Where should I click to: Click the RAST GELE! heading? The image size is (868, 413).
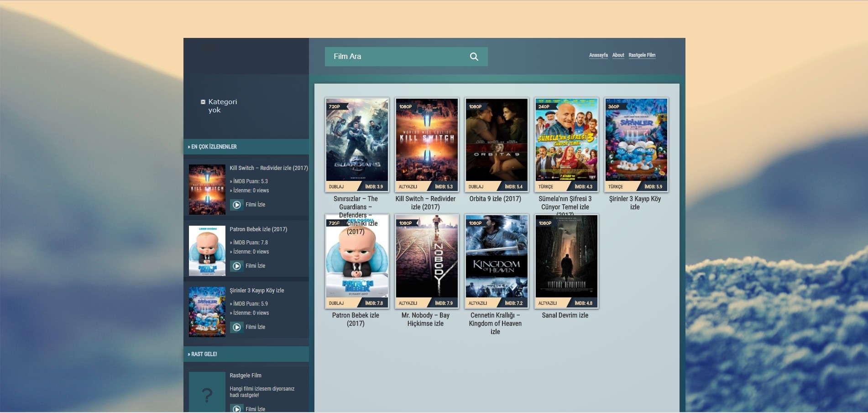click(x=202, y=354)
